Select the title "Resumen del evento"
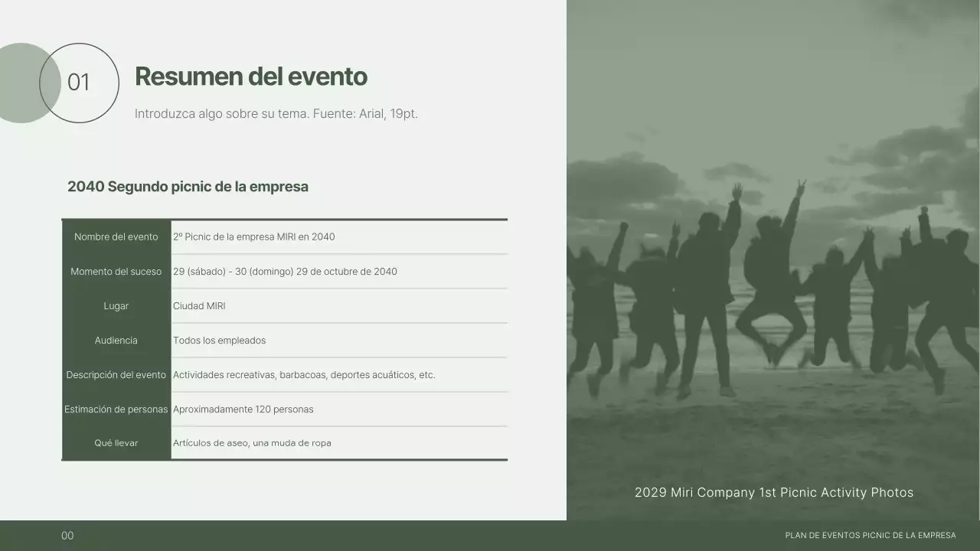Screen dimensions: 980x551 (251, 77)
